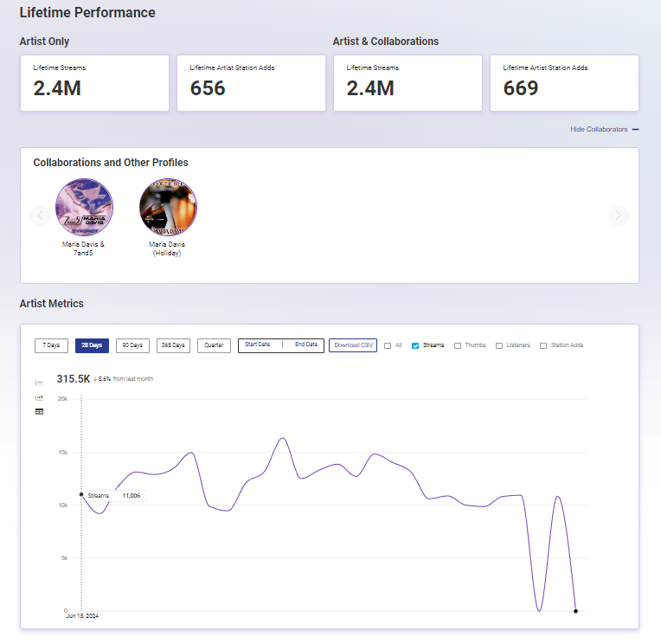This screenshot has height=644, width=661.
Task: Select the 7 Days range
Action: 51,345
